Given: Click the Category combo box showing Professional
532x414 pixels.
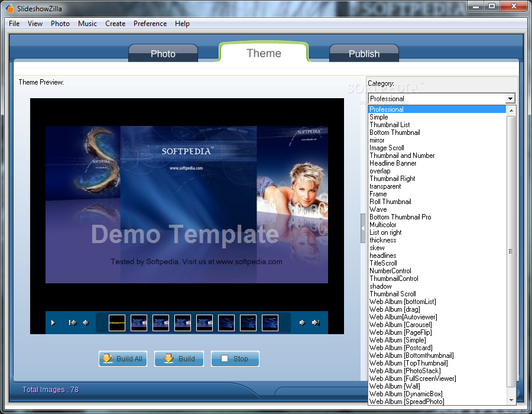Looking at the screenshot, I should tap(442, 98).
